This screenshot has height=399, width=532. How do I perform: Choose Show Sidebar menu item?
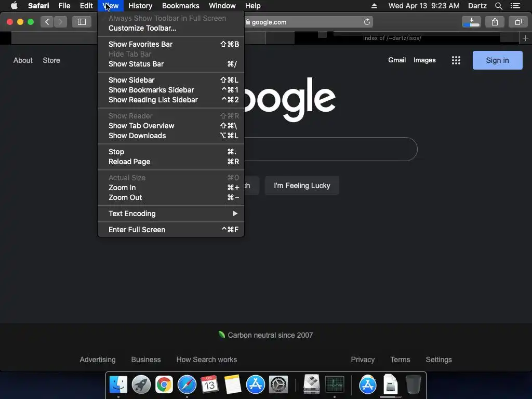(x=170, y=80)
